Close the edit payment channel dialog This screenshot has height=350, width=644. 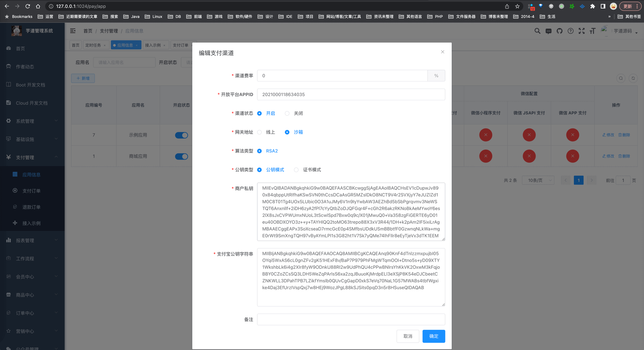pyautogui.click(x=443, y=52)
